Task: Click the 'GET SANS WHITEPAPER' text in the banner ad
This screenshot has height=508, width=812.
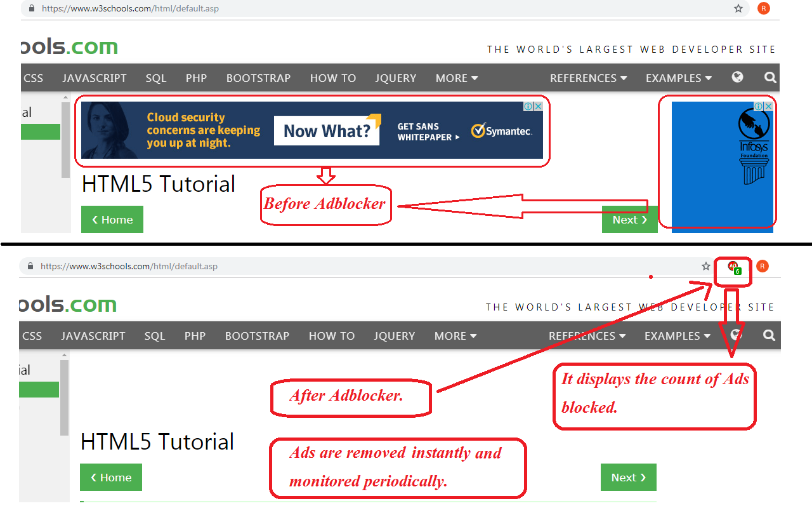Action: point(428,131)
